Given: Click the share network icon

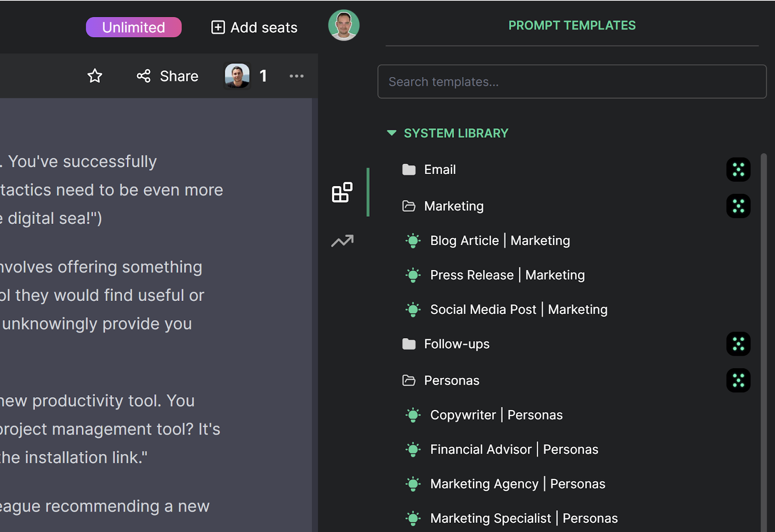Looking at the screenshot, I should coord(143,76).
